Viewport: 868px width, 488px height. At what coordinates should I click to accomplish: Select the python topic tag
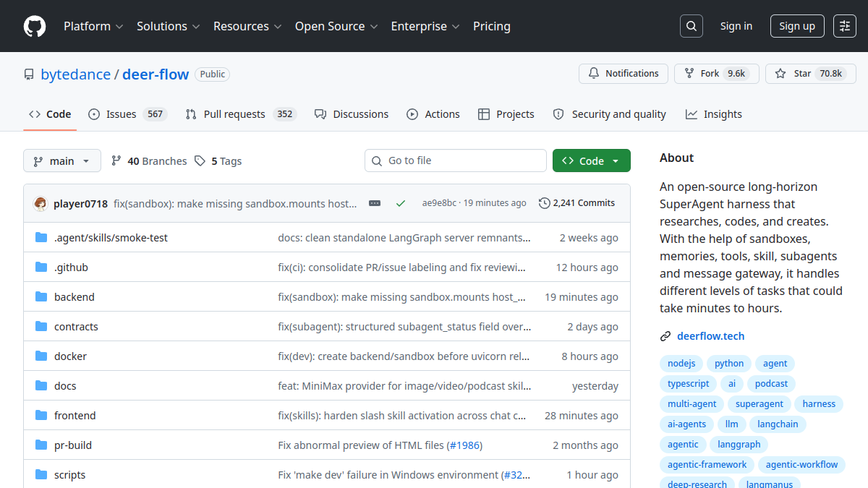click(729, 364)
